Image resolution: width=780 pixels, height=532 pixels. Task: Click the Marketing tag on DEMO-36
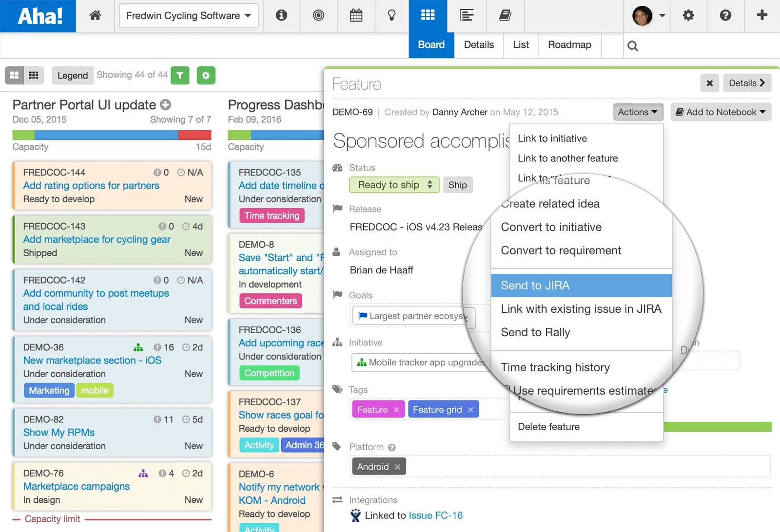tap(49, 391)
